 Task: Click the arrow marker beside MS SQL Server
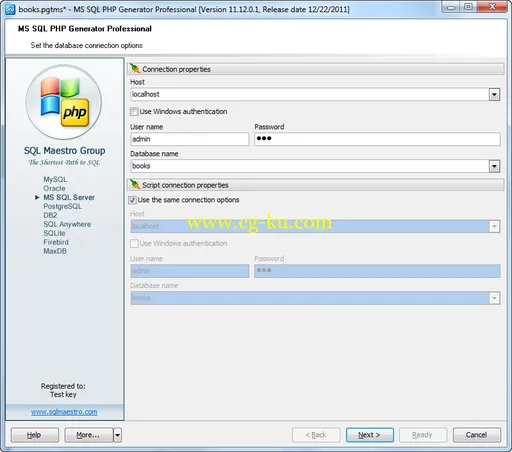tap(37, 197)
